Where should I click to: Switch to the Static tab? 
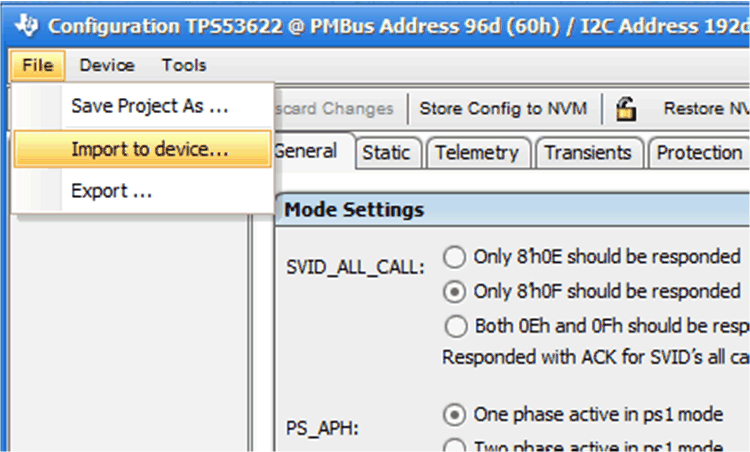point(386,152)
